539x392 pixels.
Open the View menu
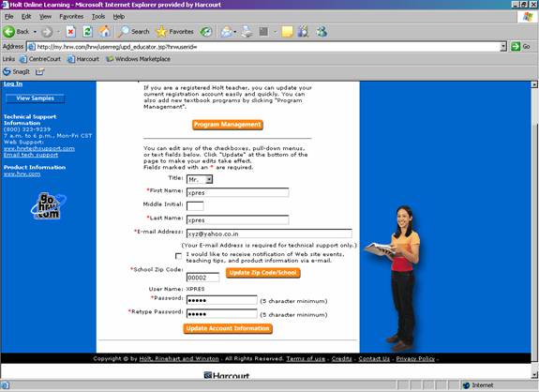coord(45,17)
